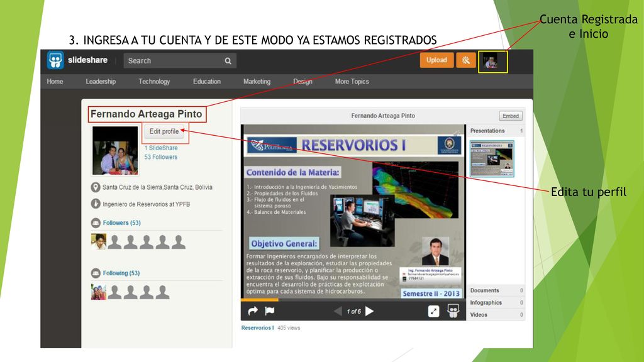Click the 1 of 6 slide counter
This screenshot has height=362, width=644.
click(353, 312)
